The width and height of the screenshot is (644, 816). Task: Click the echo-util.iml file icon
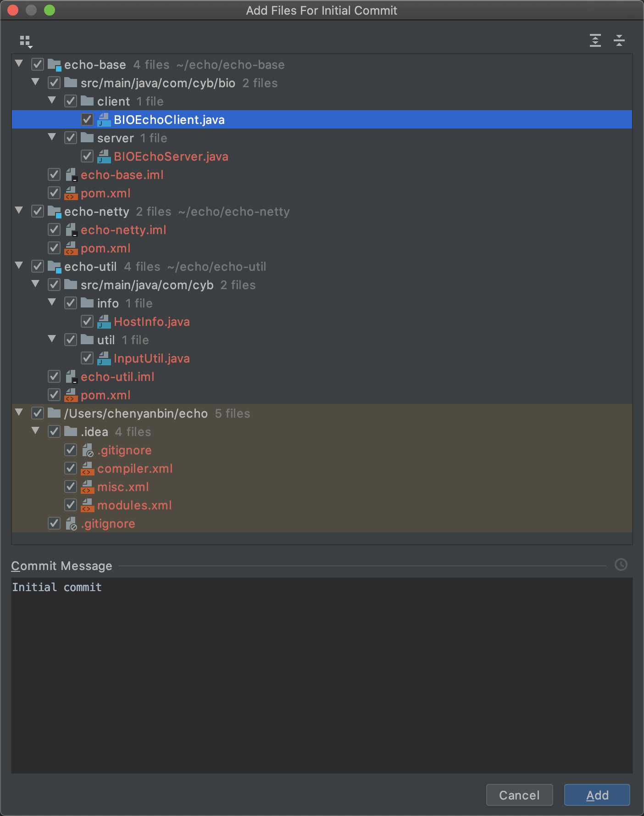(x=71, y=377)
